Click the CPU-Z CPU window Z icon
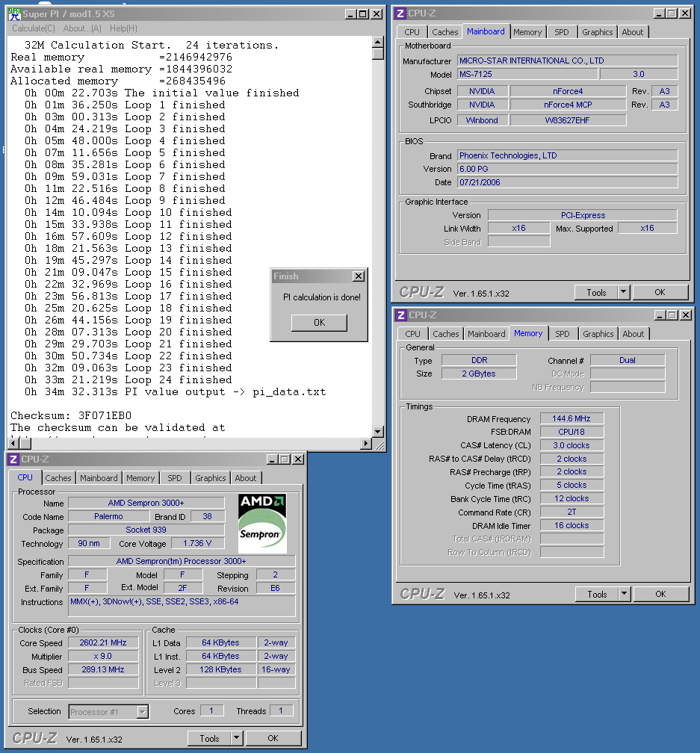 (13, 459)
